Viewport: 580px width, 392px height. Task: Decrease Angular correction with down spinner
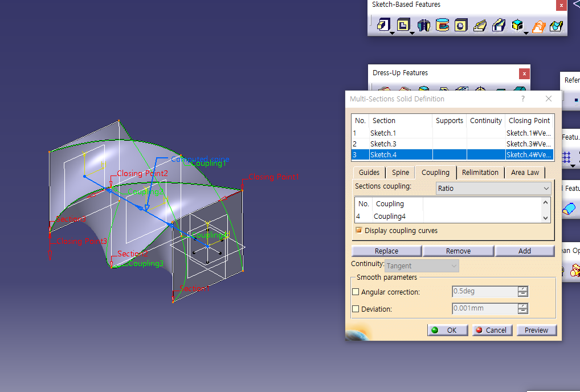pos(522,295)
